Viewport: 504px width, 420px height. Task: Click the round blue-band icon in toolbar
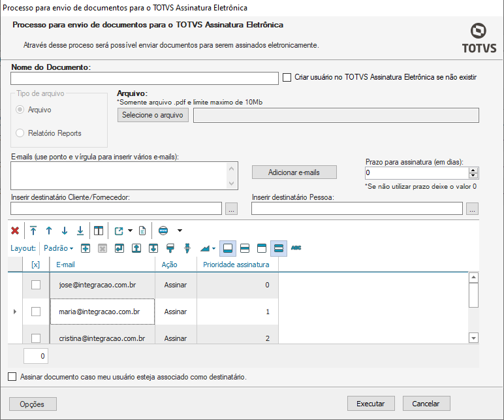(163, 231)
